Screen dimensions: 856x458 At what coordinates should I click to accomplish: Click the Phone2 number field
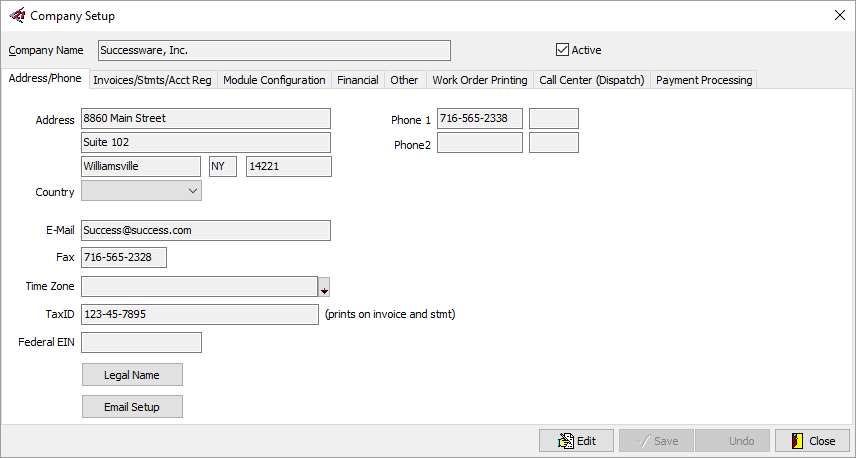(x=480, y=143)
